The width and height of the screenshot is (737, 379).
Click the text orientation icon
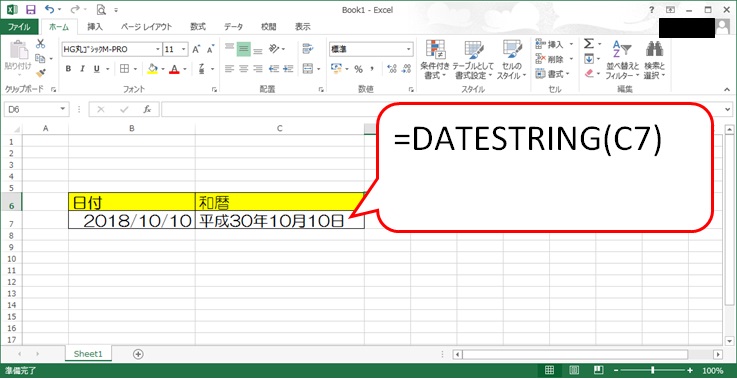(x=274, y=48)
